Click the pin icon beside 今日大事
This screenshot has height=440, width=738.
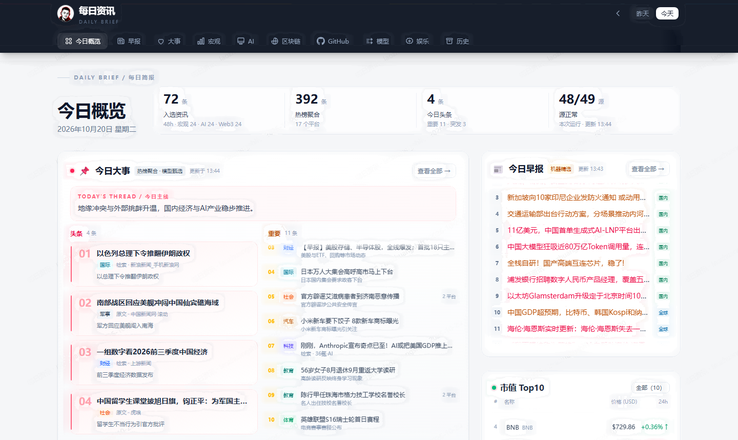85,171
